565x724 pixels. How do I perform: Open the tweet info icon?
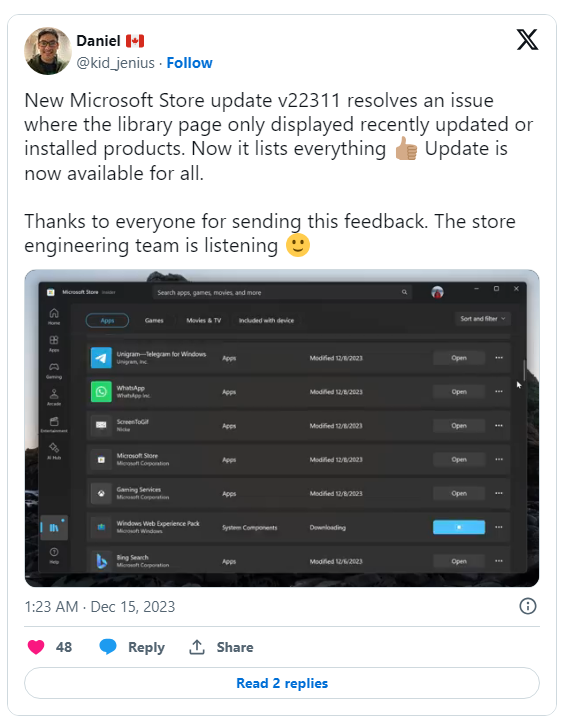point(528,606)
